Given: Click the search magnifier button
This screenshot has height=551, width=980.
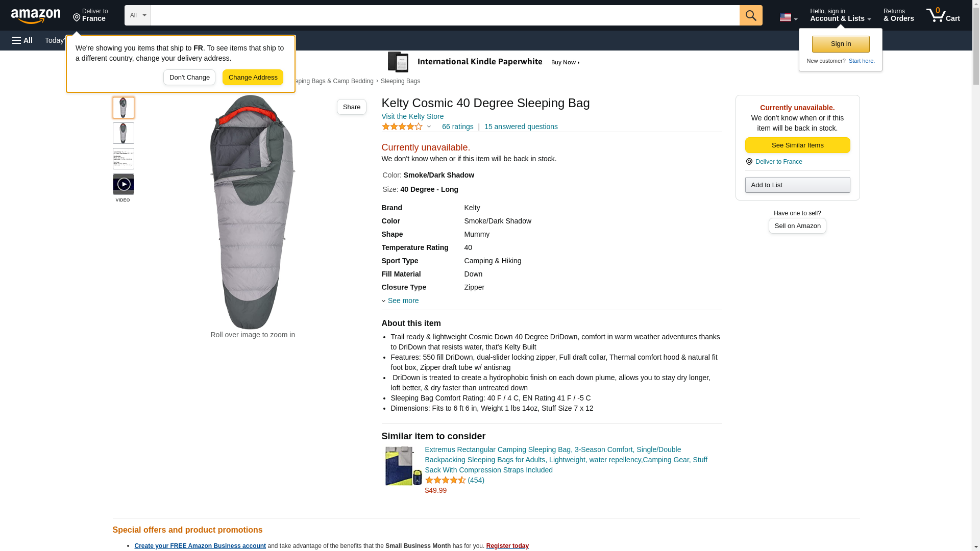Looking at the screenshot, I should (750, 15).
